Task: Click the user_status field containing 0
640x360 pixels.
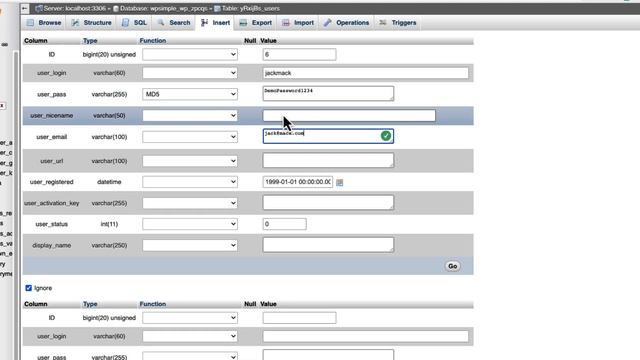Action: coord(284,224)
